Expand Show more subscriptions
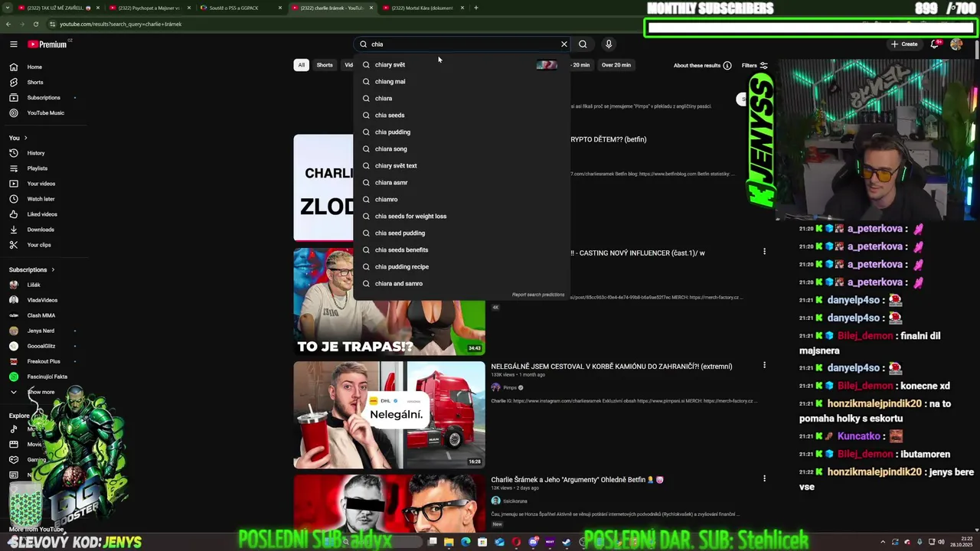This screenshot has height=551, width=980. coord(42,392)
